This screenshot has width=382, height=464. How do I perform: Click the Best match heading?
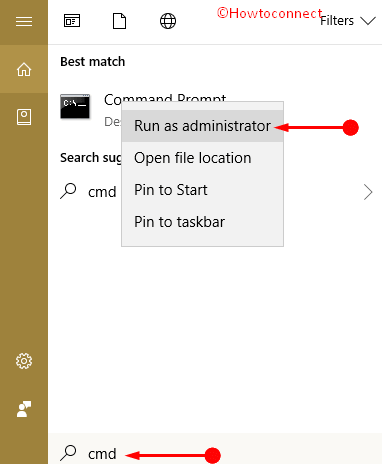click(x=93, y=62)
